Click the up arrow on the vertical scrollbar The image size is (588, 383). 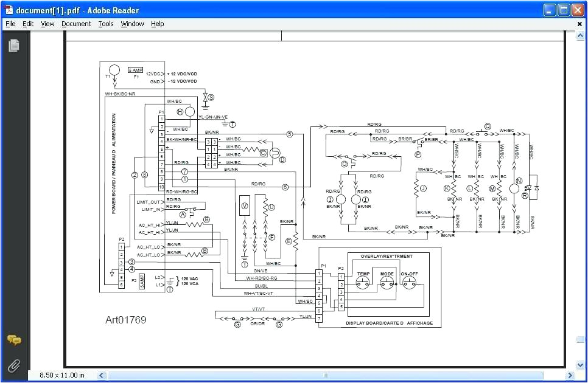579,35
